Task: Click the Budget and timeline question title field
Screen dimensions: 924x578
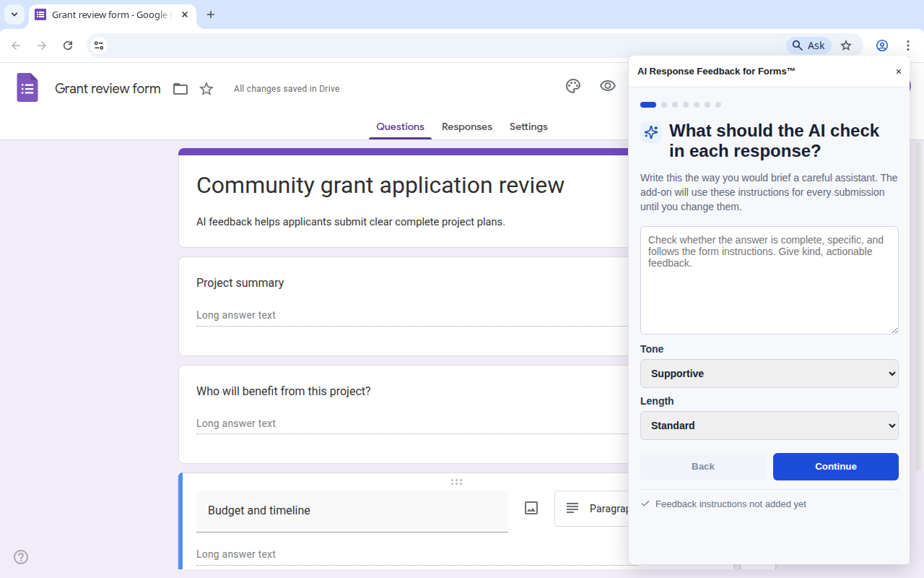Action: coord(352,511)
